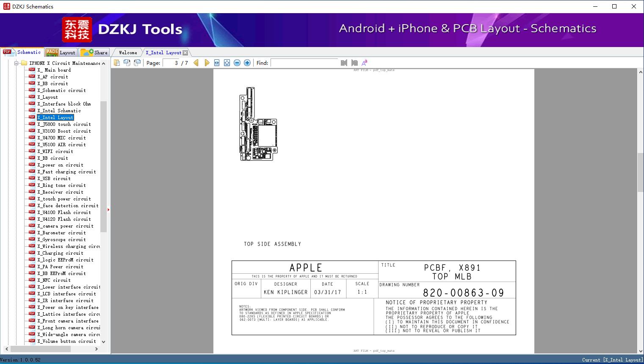The height and width of the screenshot is (364, 644).
Task: Toggle match case search option
Action: (365, 63)
